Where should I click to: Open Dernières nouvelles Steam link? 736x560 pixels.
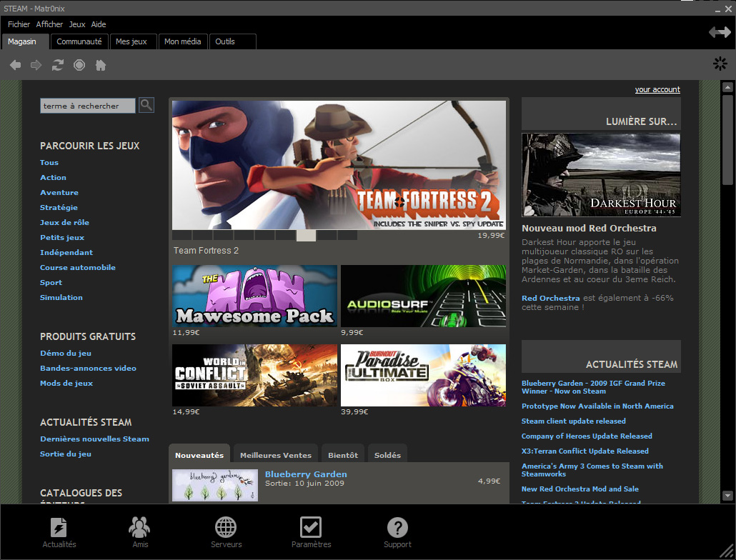point(94,439)
